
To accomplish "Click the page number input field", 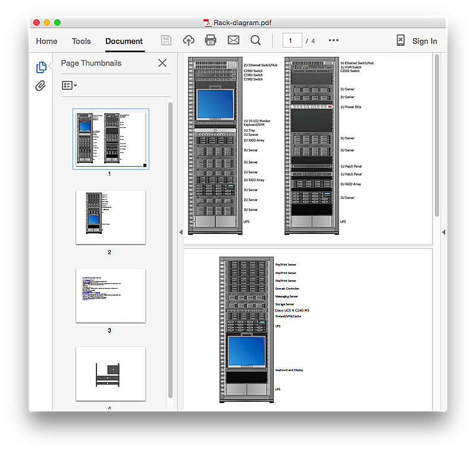I will (x=292, y=40).
